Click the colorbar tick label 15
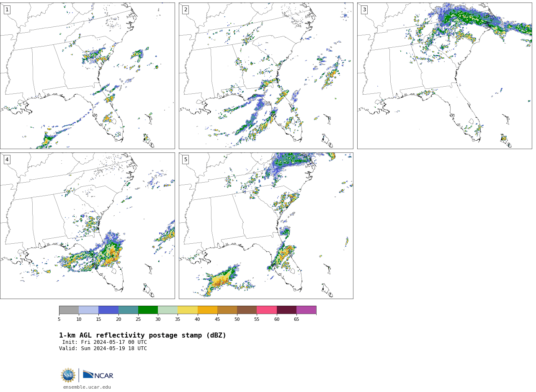This screenshot has height=392, width=536. point(98,319)
